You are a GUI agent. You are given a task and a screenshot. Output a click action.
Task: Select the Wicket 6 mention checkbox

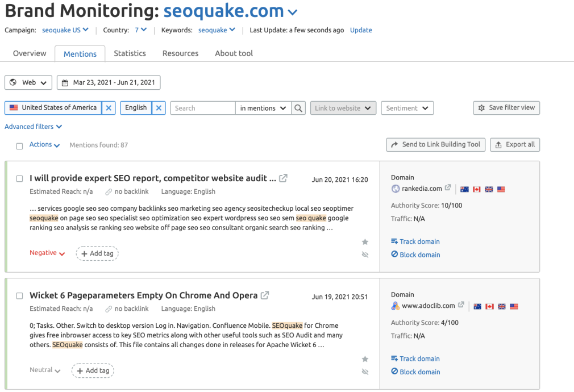19,296
